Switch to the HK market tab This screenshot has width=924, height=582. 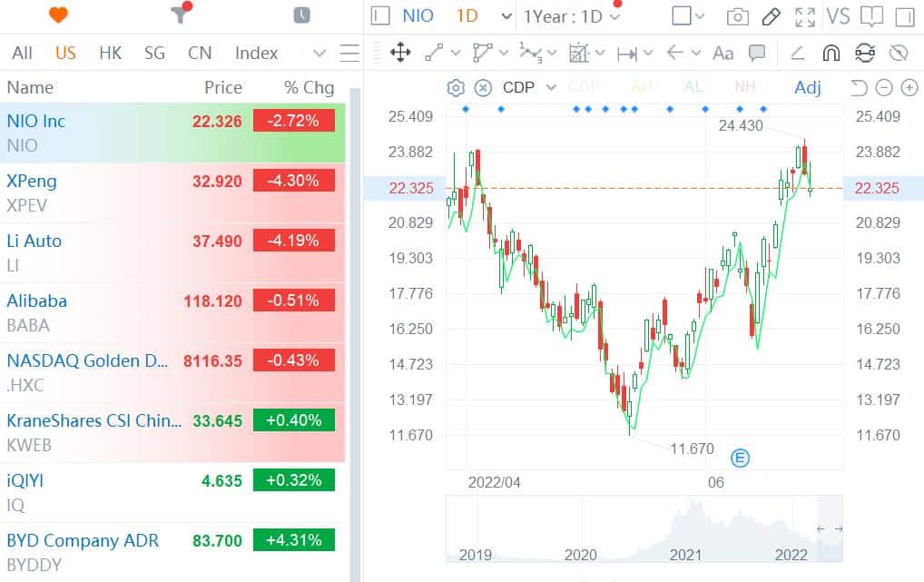pyautogui.click(x=110, y=53)
